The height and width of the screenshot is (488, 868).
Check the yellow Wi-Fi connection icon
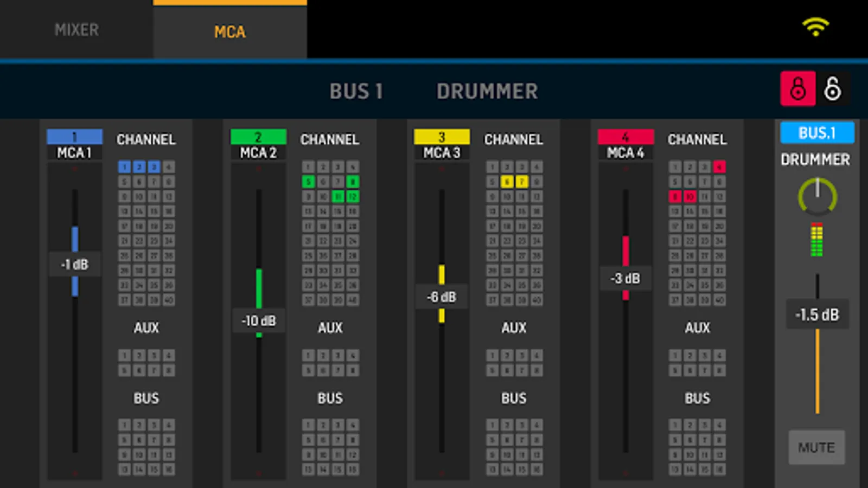[816, 27]
